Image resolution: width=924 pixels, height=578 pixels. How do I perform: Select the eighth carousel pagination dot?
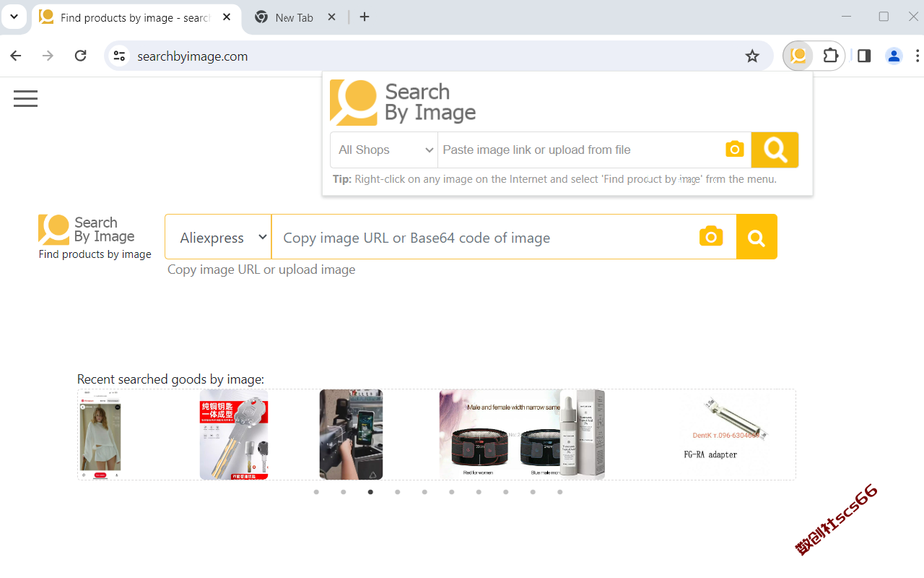click(506, 492)
